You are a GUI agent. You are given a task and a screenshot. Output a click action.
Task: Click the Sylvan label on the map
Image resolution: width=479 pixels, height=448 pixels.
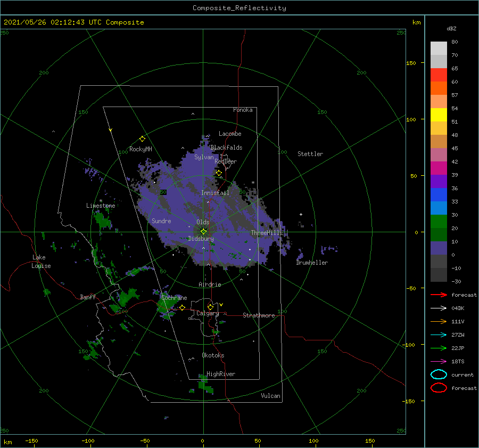[x=204, y=157]
